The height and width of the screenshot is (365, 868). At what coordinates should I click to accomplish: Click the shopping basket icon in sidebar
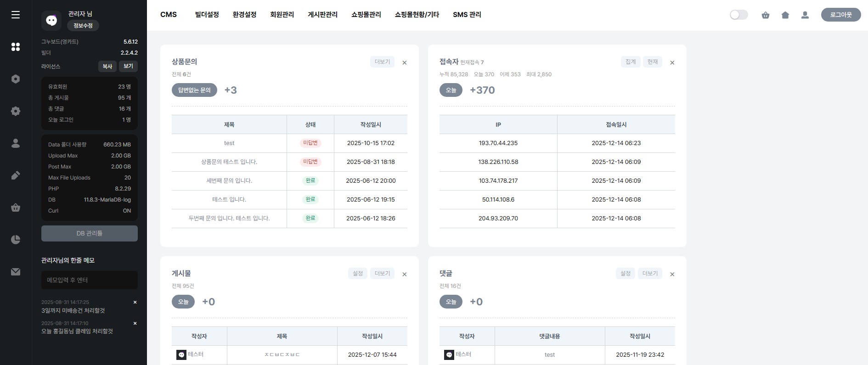click(16, 208)
